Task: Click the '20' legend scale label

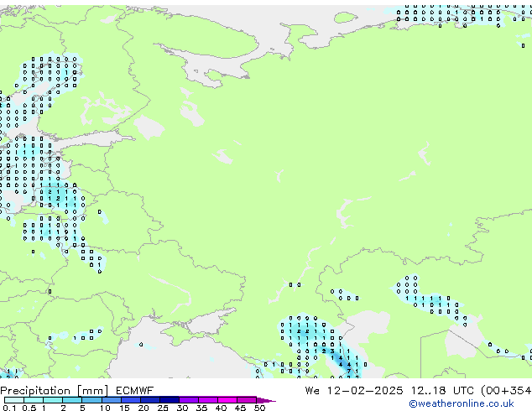Action: point(143,408)
